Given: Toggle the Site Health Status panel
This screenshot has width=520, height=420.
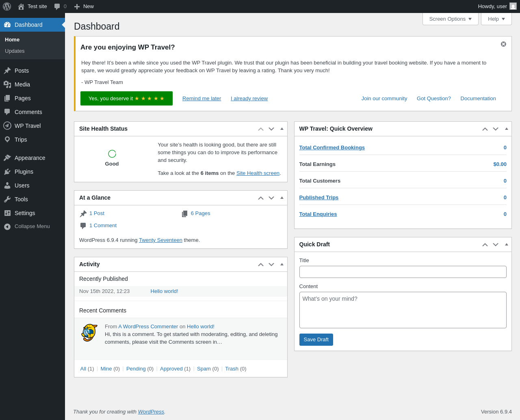Looking at the screenshot, I should [x=282, y=129].
